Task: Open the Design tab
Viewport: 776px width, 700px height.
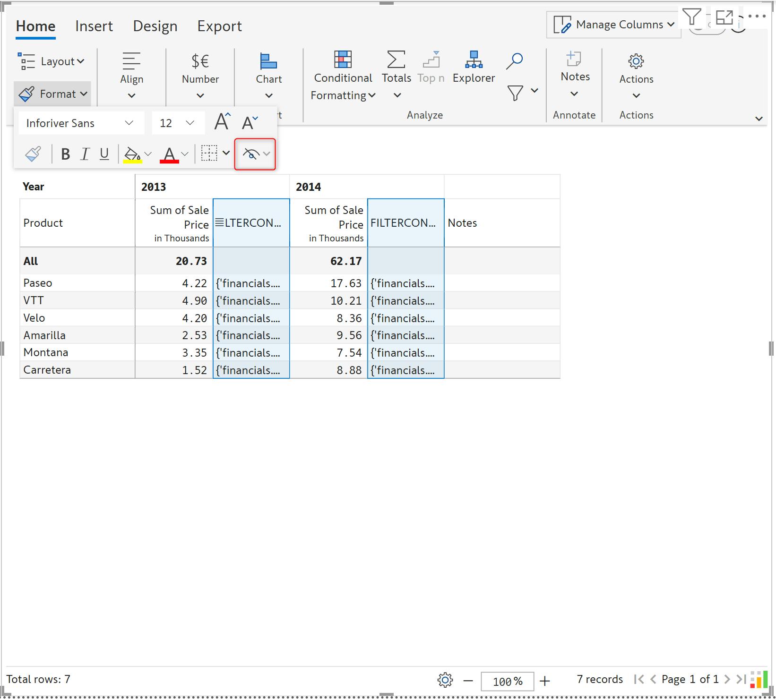Action: [155, 26]
